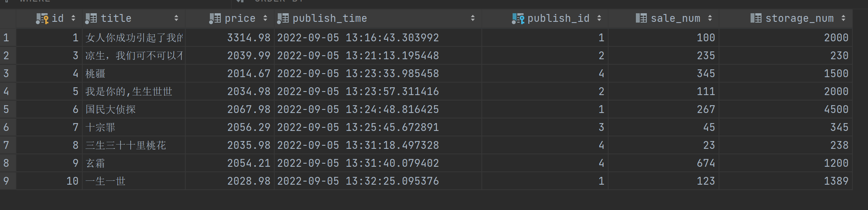Click publish_time 2022-09-05 13:25:45.672891
Image resolution: width=868 pixels, height=210 pixels.
click(358, 127)
